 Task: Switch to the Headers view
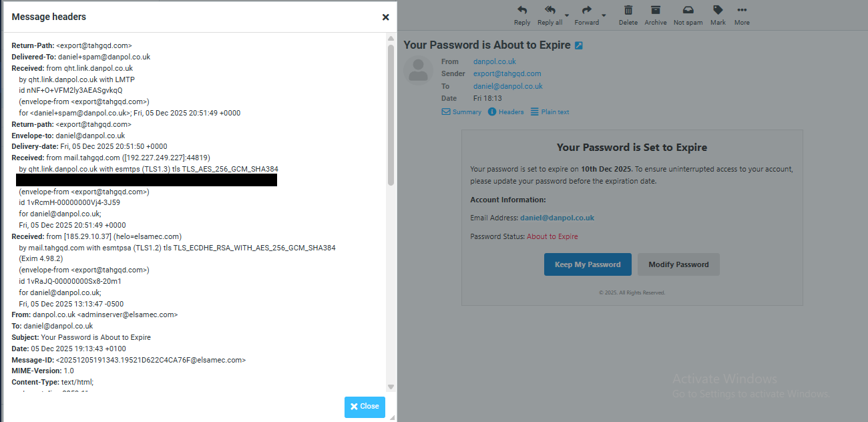click(506, 112)
